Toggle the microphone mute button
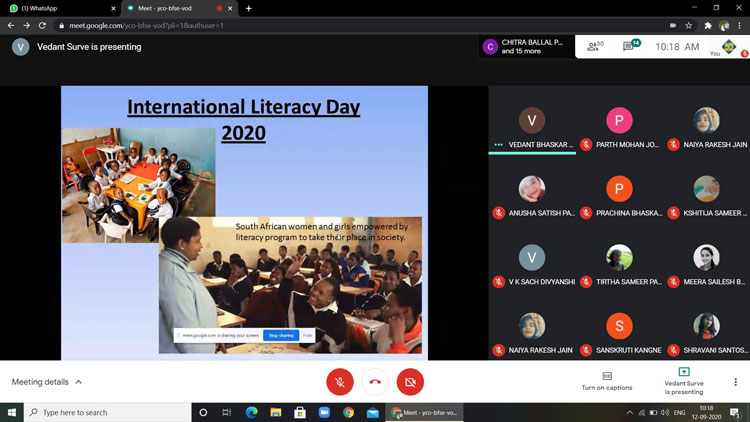 tap(339, 381)
